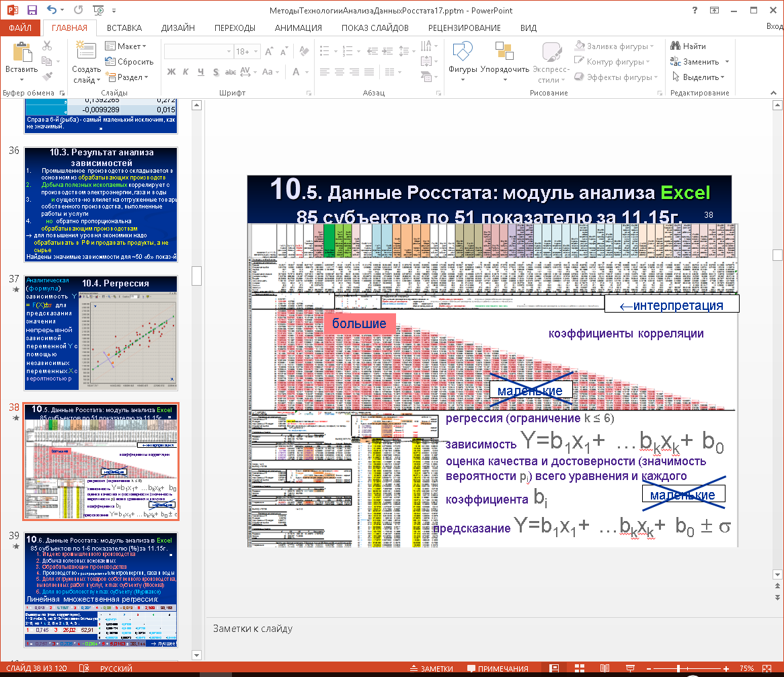The height and width of the screenshot is (677, 784).
Task: Click the Paste clipboard icon
Action: coord(22,52)
